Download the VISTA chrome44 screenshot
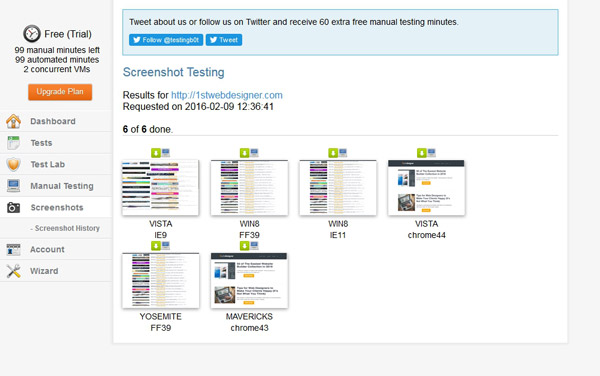 click(422, 153)
